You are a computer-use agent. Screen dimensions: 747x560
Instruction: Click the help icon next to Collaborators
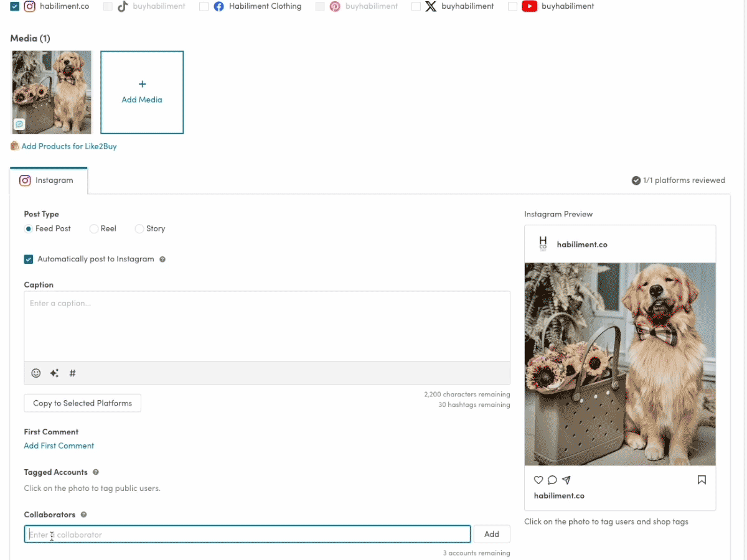[x=83, y=515]
